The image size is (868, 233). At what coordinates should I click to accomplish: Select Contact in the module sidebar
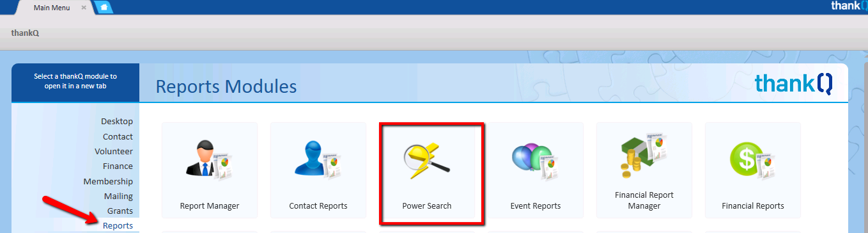(118, 136)
